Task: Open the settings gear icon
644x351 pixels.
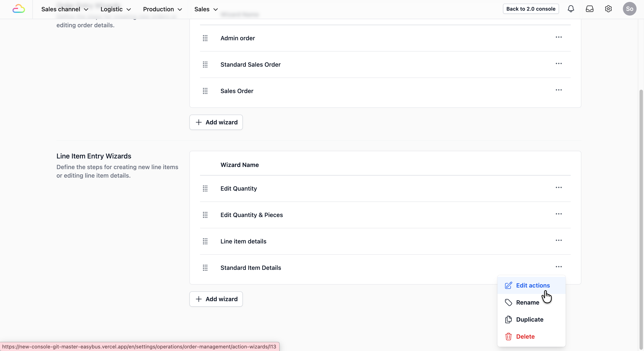Action: coord(608,9)
